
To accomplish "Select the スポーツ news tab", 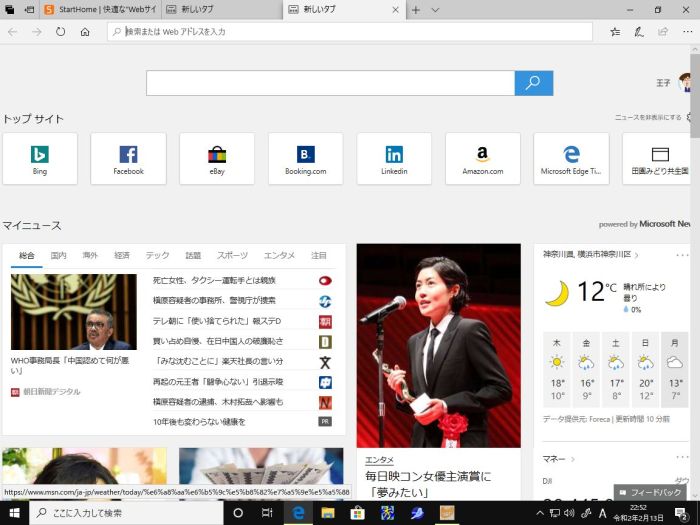I will coord(232,255).
